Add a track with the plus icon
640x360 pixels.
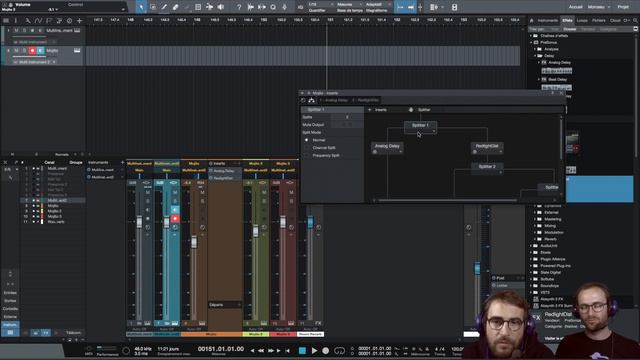pos(79,20)
